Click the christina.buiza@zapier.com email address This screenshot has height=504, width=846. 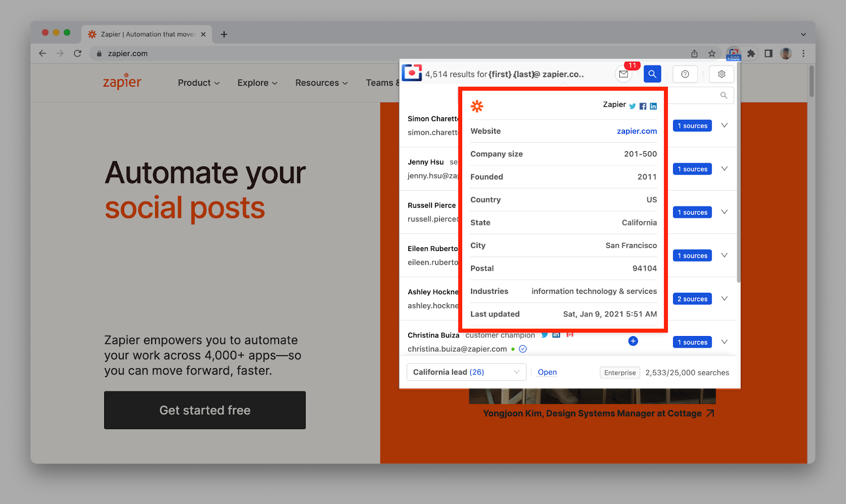tap(457, 349)
